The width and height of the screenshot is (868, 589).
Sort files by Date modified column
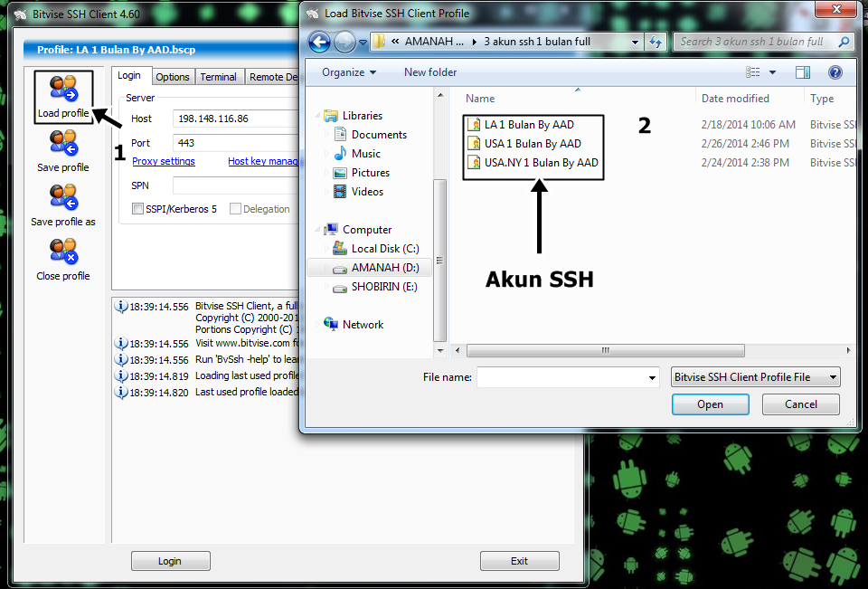pos(735,99)
